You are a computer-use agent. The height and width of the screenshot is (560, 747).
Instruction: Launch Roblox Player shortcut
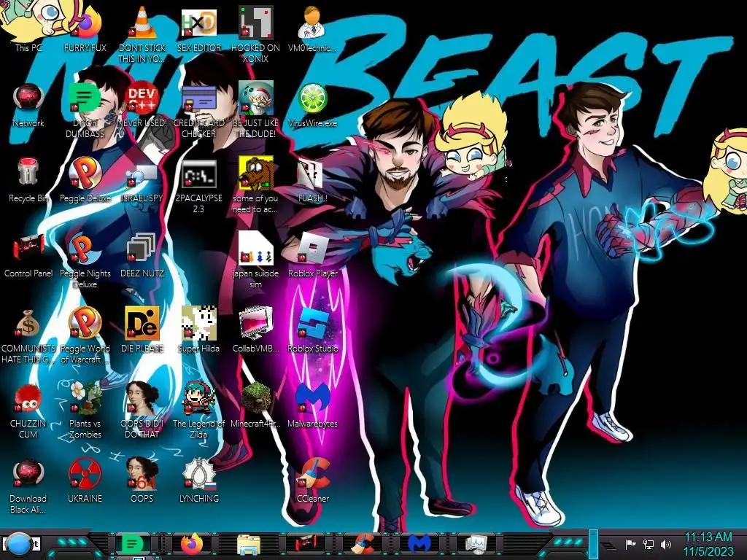click(312, 256)
